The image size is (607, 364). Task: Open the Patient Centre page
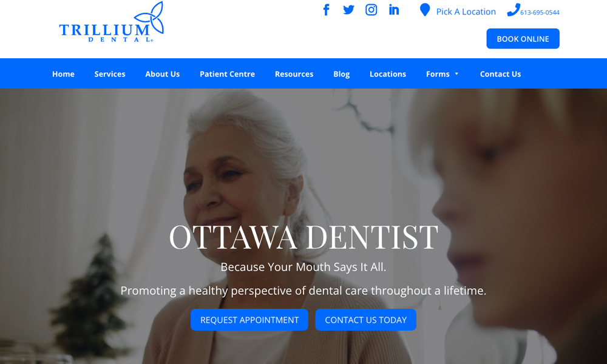(x=227, y=74)
